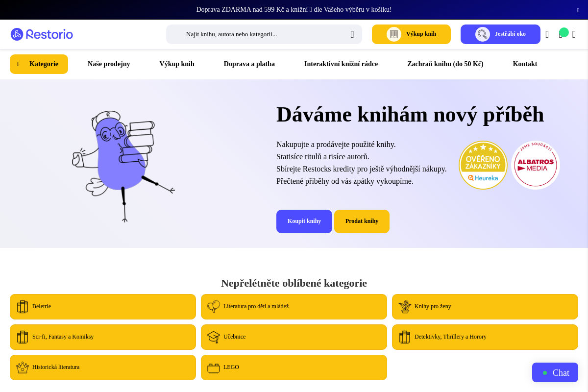Expand the Kategorie dropdown menu

[39, 64]
